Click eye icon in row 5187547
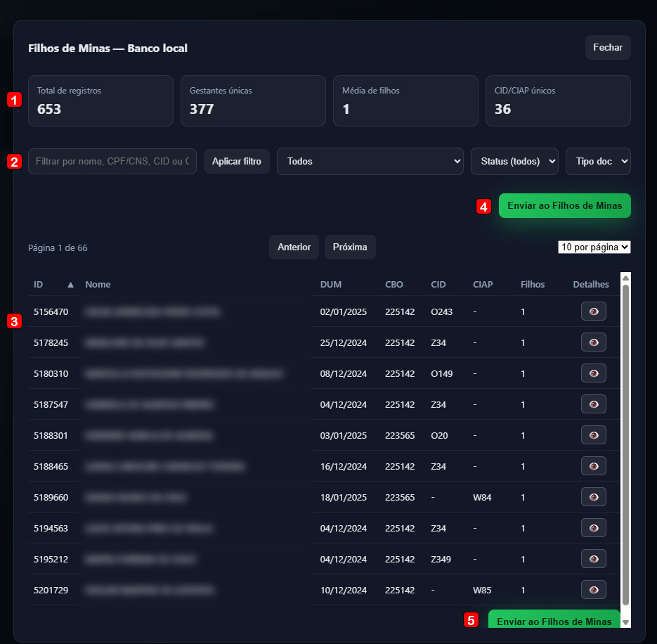657x644 pixels. click(x=593, y=404)
